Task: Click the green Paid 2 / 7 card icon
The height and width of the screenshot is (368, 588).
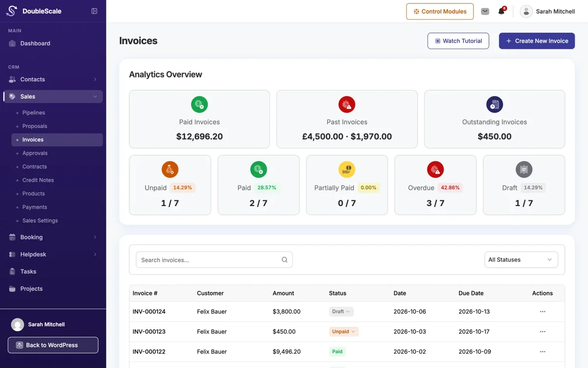Action: (x=259, y=170)
